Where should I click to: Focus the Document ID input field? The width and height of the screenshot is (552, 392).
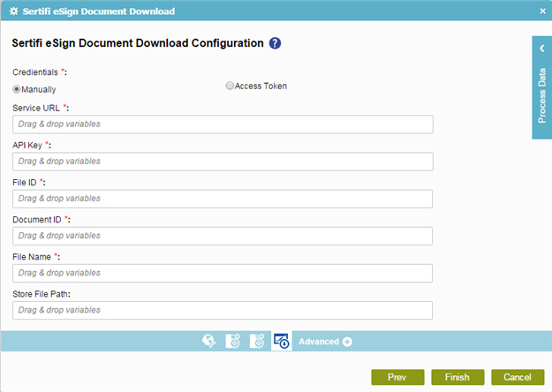point(223,236)
